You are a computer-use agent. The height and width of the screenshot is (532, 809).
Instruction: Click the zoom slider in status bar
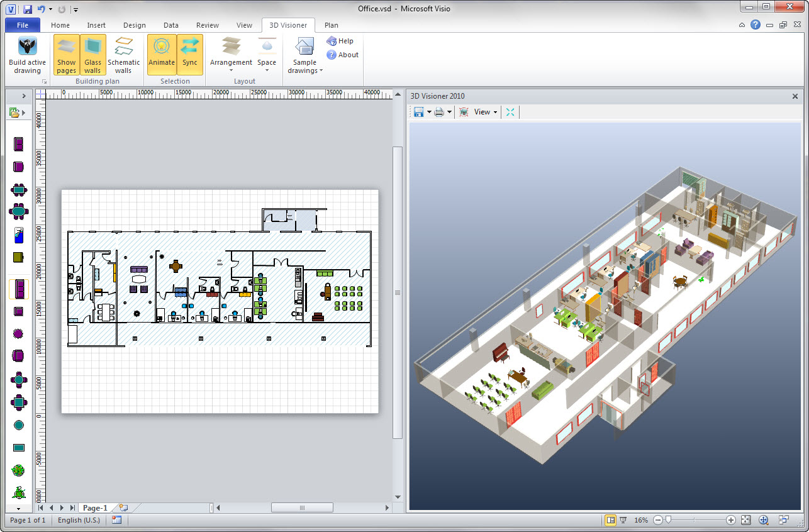pyautogui.click(x=669, y=520)
